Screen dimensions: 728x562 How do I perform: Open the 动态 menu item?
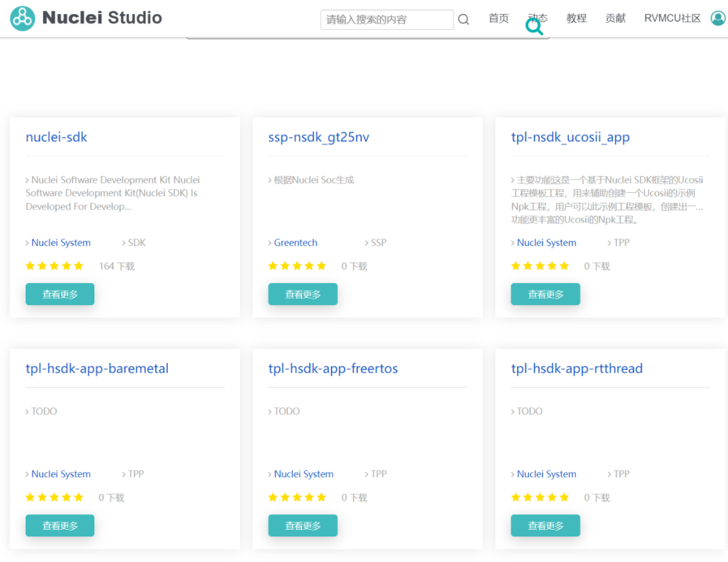(x=538, y=18)
